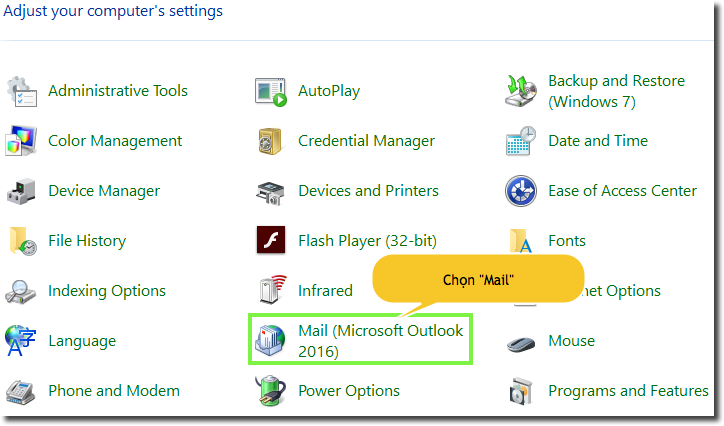Open the Mouse settings link
This screenshot has height=426, width=724.
tap(571, 341)
